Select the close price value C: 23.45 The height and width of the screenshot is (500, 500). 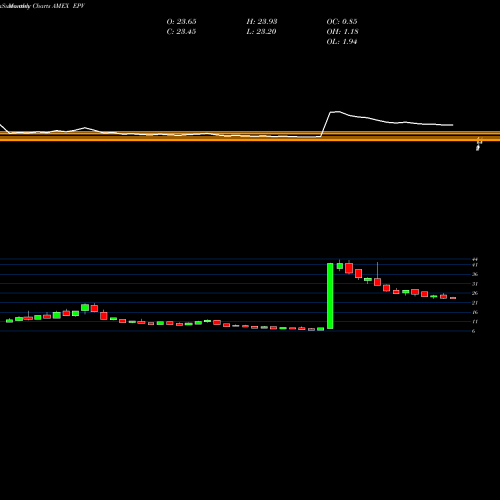click(181, 32)
